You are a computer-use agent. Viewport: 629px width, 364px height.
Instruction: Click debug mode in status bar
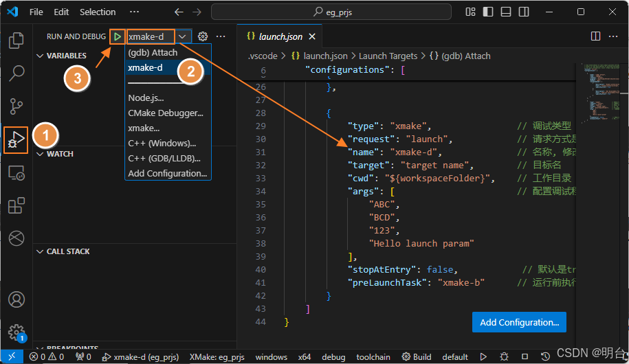point(333,356)
